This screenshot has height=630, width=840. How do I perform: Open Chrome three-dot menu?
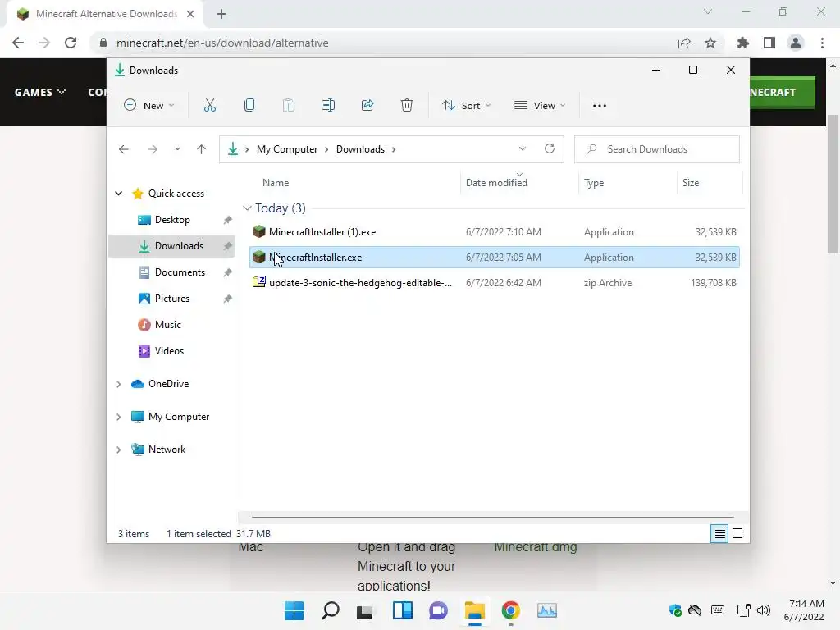point(822,43)
